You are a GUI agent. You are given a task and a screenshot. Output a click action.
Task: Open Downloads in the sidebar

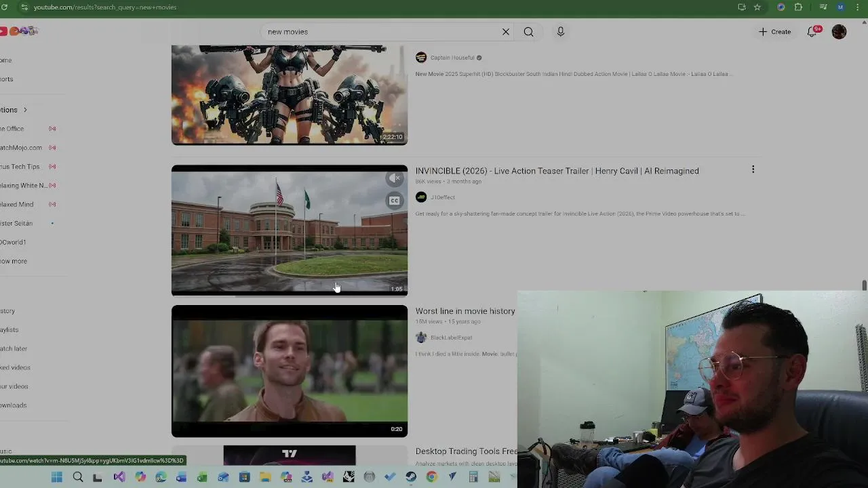click(14, 406)
